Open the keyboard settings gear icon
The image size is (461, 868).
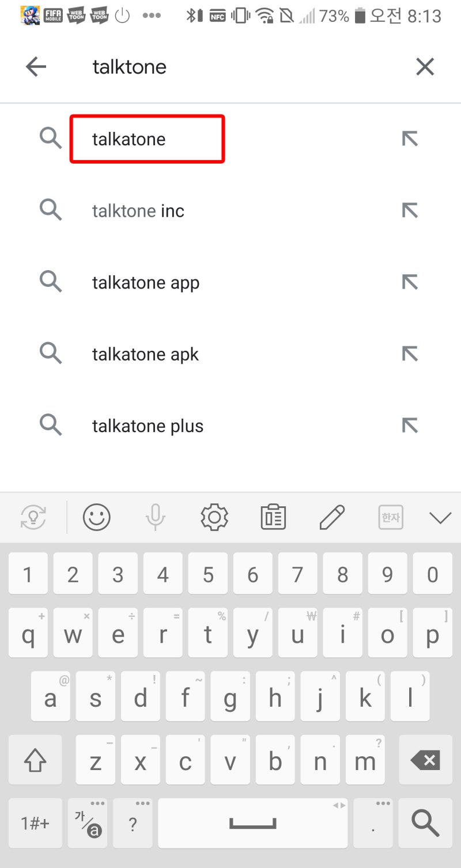point(214,517)
